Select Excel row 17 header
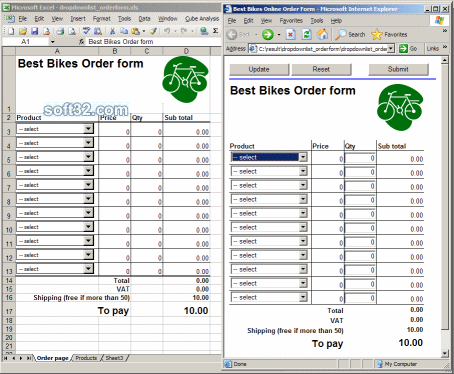This screenshot has width=454, height=374. click(x=9, y=311)
